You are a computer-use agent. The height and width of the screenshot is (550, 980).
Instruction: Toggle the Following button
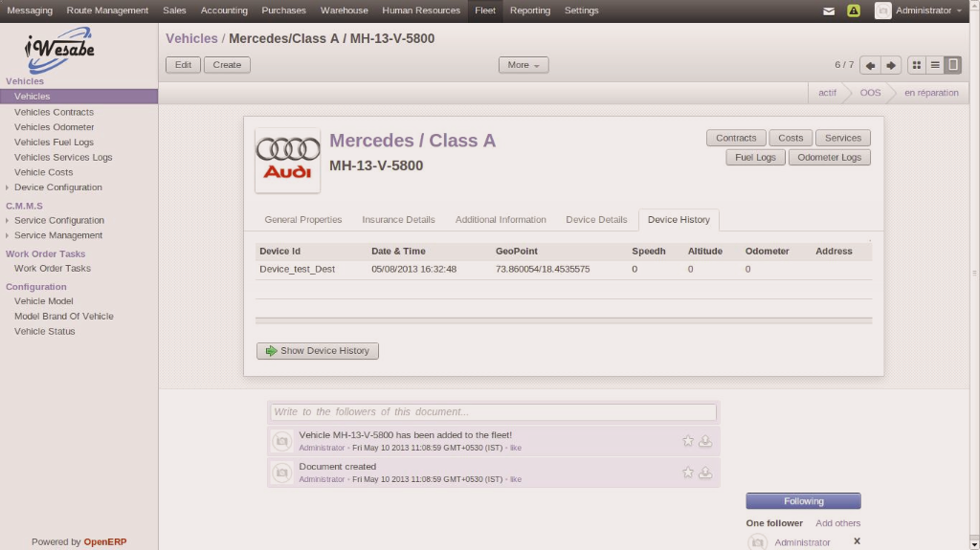(x=803, y=501)
